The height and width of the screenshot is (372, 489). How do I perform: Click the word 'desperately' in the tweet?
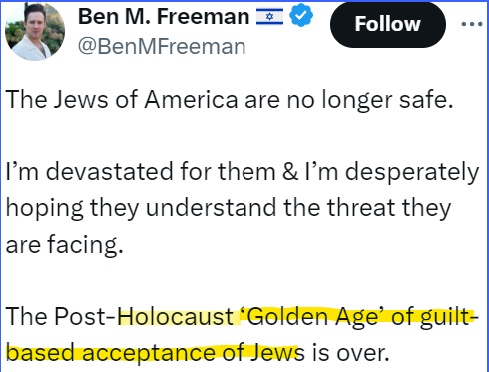click(412, 172)
